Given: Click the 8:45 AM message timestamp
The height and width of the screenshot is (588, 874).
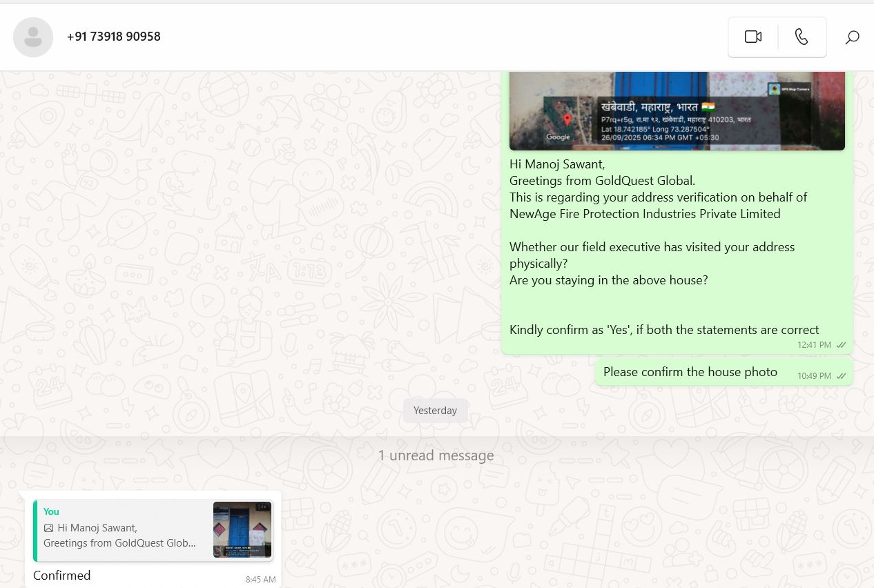Looking at the screenshot, I should pos(260,580).
